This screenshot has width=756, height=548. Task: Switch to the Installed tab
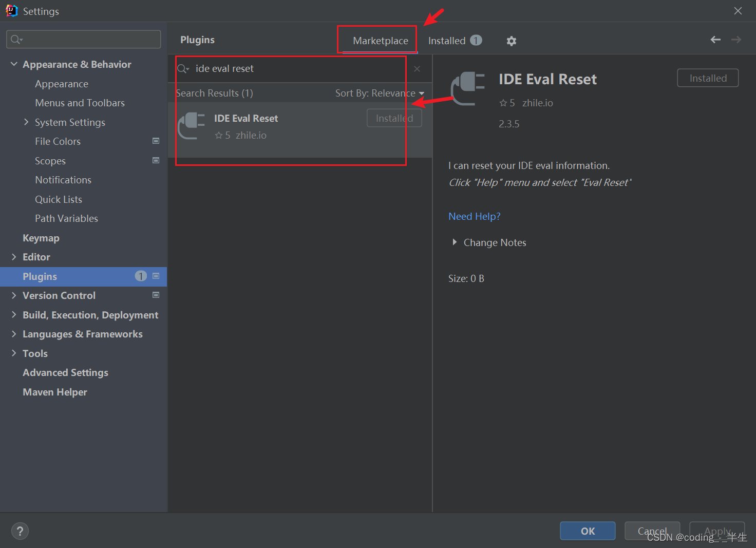(x=455, y=41)
